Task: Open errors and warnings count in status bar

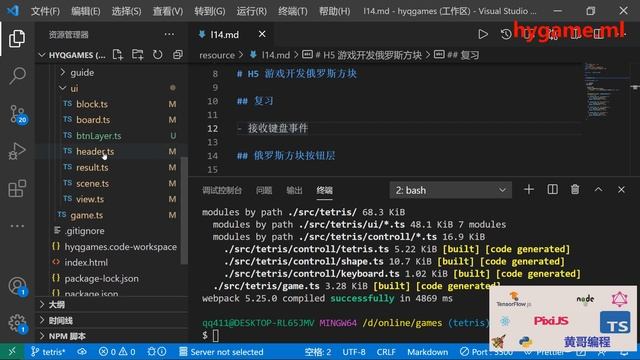Action: tap(117, 351)
